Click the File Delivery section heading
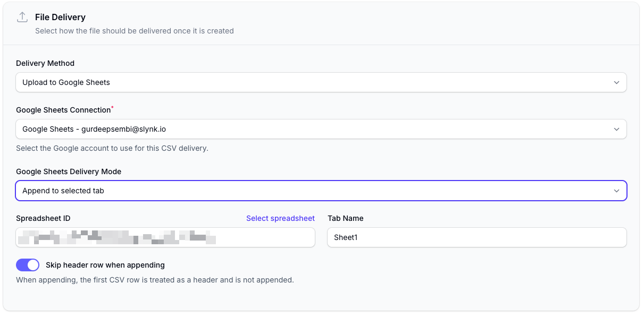This screenshot has height=317, width=644. (x=60, y=18)
